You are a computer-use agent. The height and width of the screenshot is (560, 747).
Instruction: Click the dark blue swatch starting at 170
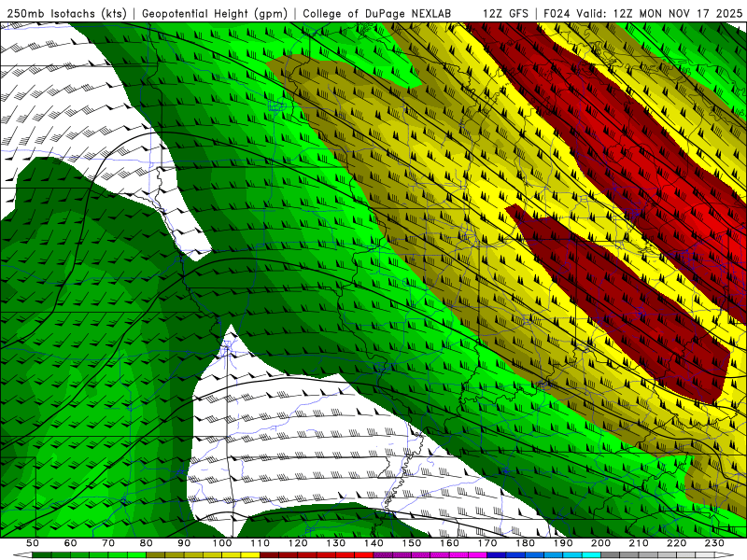497,555
